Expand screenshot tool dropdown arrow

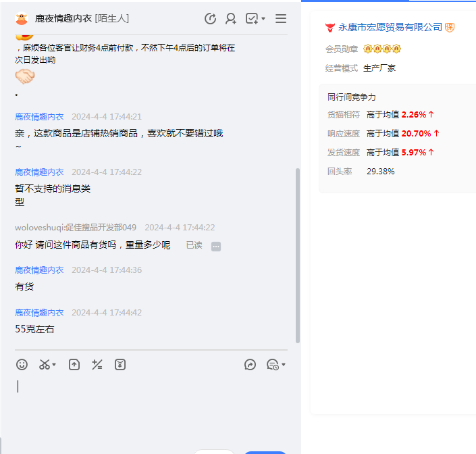[54, 364]
